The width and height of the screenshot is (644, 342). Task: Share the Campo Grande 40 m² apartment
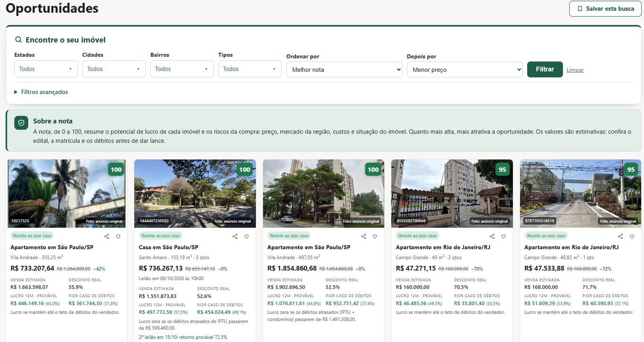click(x=492, y=236)
